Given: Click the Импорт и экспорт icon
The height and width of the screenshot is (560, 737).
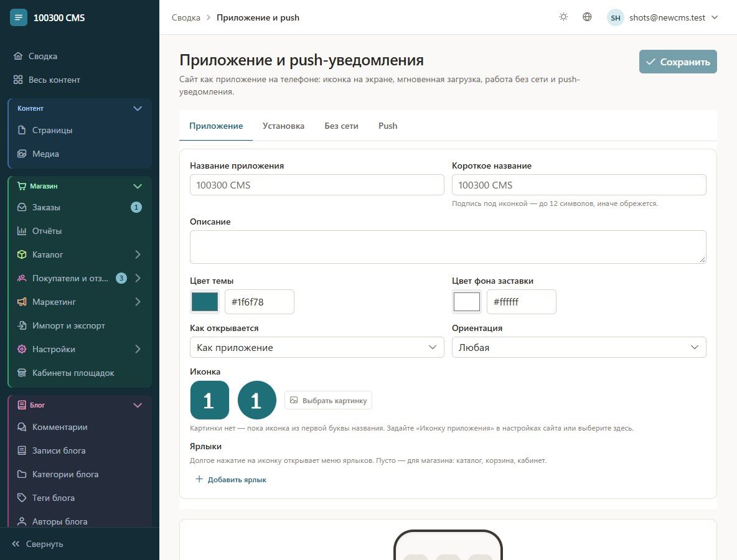Looking at the screenshot, I should pos(22,325).
